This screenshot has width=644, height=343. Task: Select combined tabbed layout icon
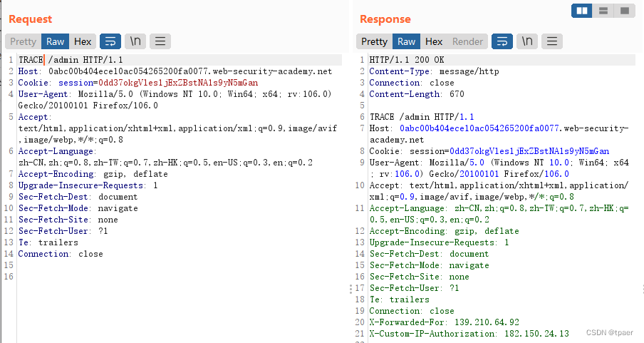point(625,11)
